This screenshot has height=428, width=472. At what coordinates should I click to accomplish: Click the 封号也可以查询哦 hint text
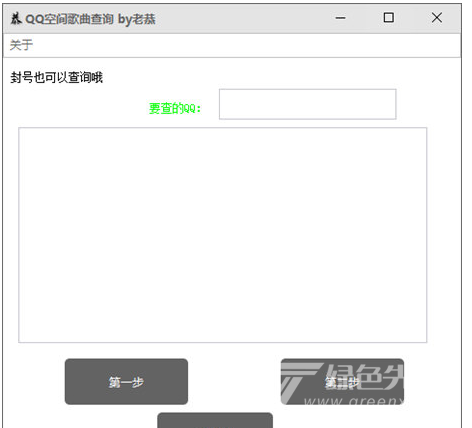[x=56, y=77]
